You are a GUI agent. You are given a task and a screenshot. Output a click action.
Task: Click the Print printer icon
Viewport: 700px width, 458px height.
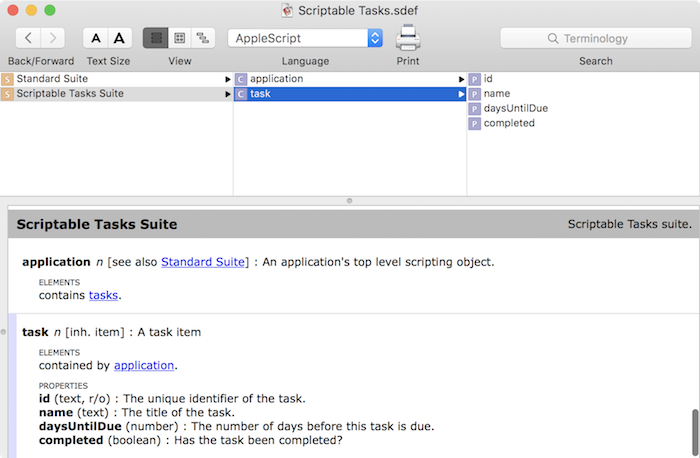point(408,38)
